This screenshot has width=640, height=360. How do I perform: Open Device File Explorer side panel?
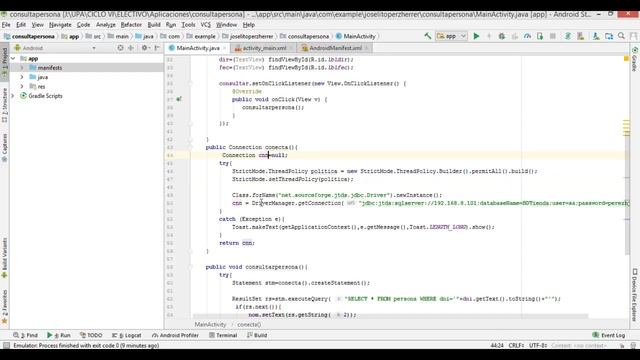coord(635,295)
